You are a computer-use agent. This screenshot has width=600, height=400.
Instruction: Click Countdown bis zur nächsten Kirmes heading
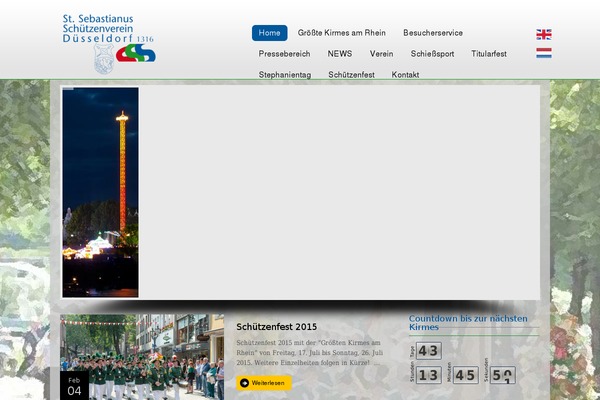[468, 323]
